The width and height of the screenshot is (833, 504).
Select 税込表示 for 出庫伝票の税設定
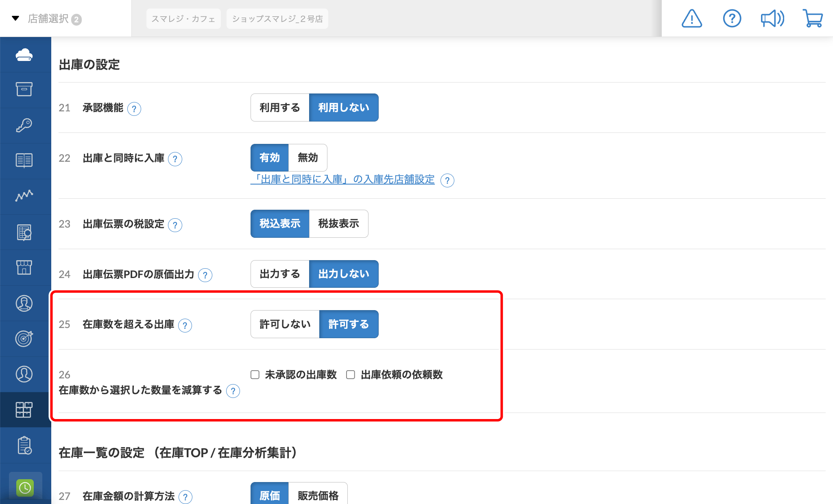coord(280,224)
